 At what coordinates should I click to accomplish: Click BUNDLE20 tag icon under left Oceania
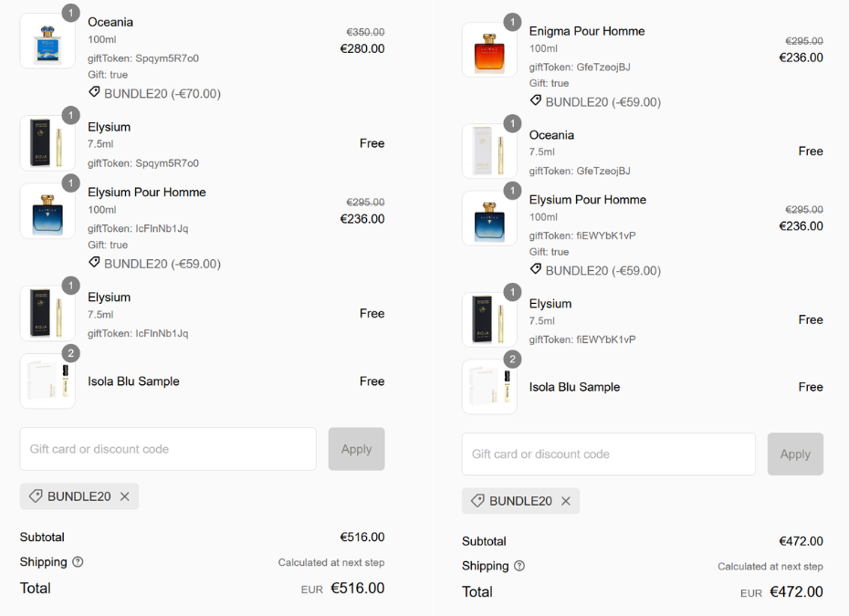click(94, 93)
